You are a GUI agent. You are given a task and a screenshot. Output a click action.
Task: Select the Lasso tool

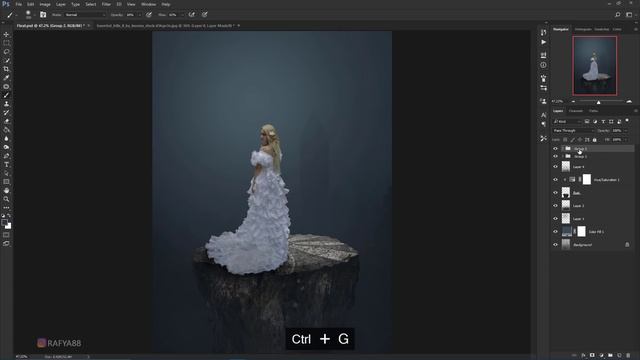pos(6,52)
